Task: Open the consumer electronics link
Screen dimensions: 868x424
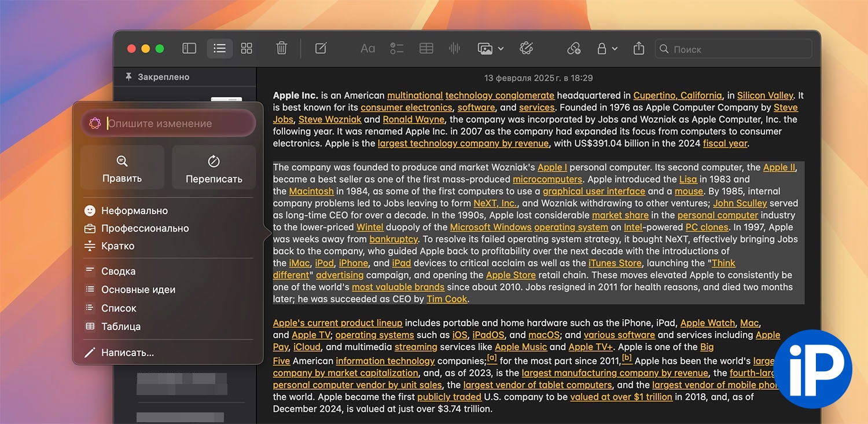Action: click(x=406, y=107)
